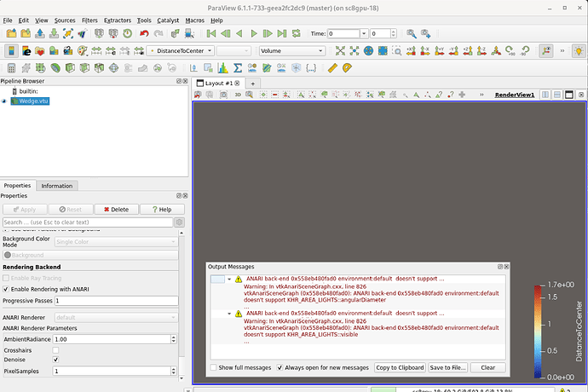Maximize the RenderView1 pane
The width and height of the screenshot is (588, 392).
[569, 95]
